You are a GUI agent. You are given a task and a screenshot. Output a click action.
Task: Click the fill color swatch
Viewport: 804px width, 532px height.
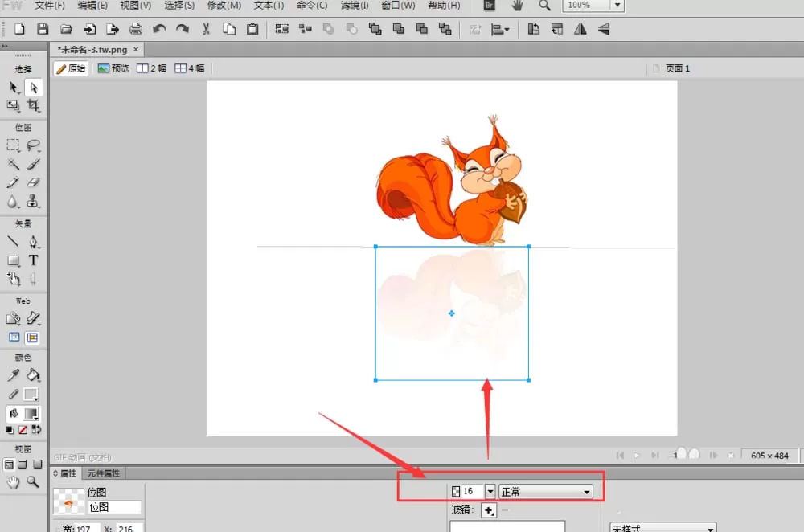[x=31, y=414]
